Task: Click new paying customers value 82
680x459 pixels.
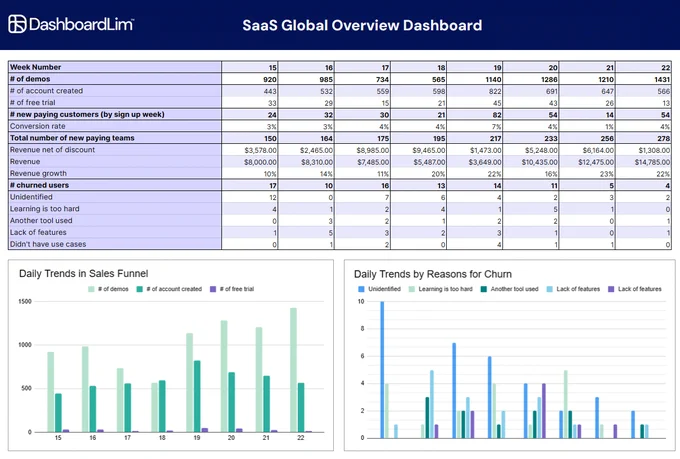Action: point(497,115)
